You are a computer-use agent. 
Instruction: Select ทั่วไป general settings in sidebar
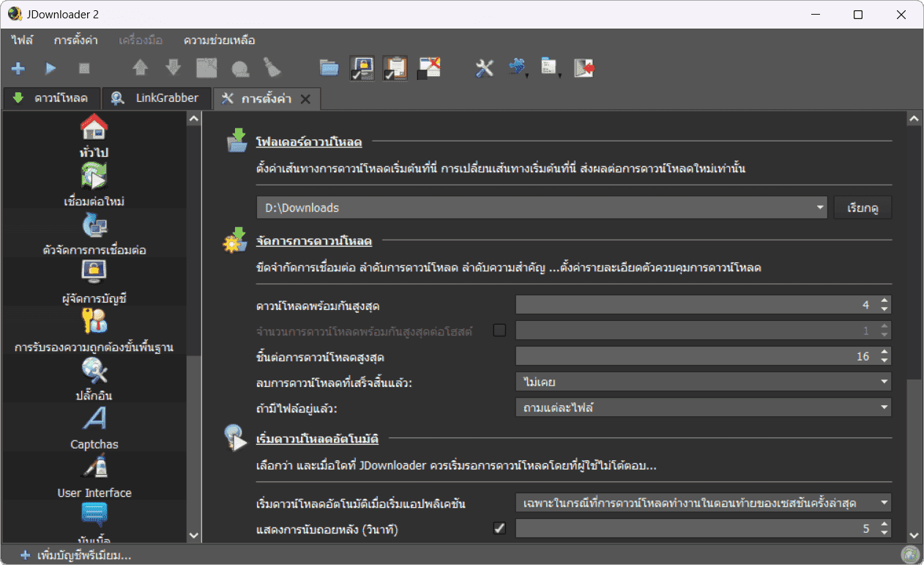[x=94, y=136]
